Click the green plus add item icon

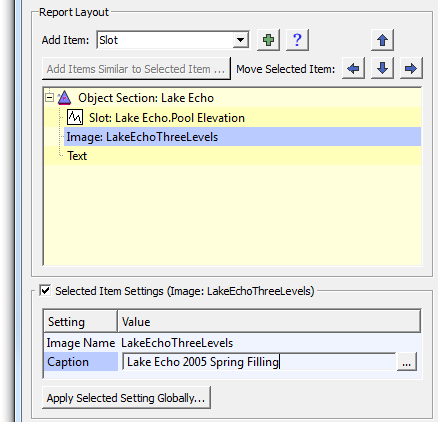point(268,40)
